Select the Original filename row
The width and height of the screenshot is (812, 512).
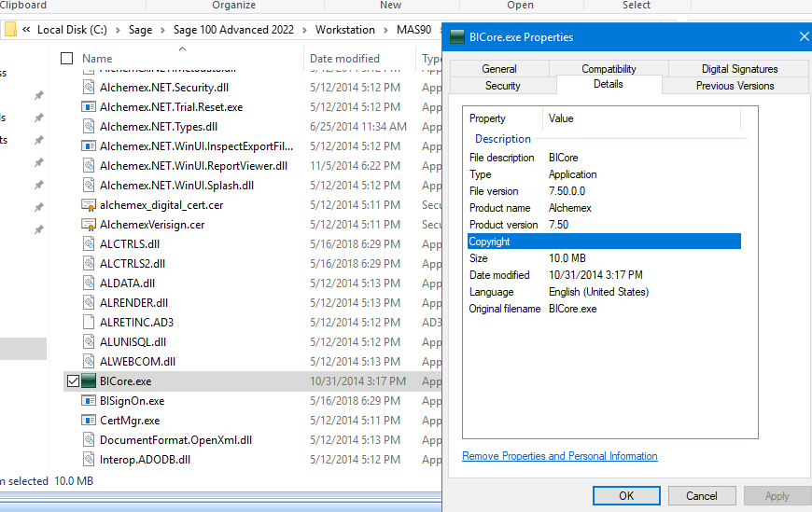[x=605, y=309]
